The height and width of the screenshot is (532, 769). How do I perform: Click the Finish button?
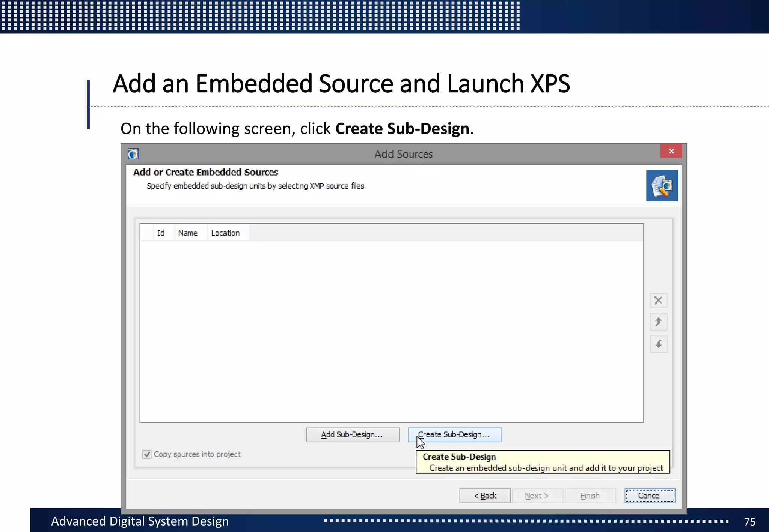click(590, 496)
